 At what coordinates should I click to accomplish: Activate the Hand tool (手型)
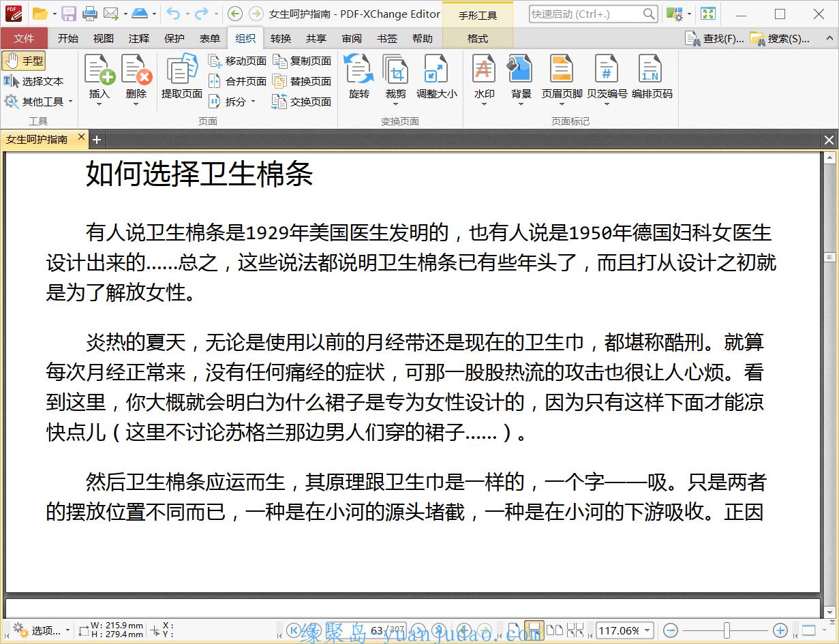(x=23, y=61)
